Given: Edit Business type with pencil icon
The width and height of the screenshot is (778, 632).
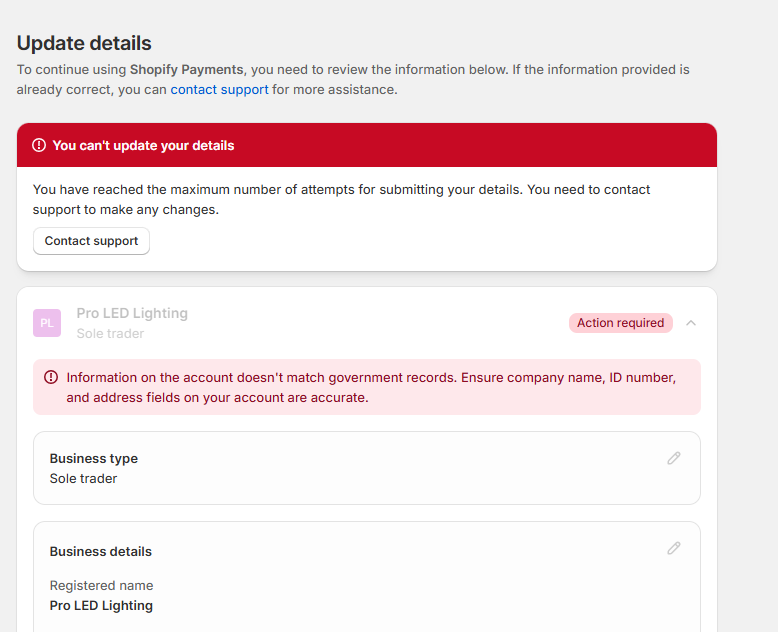Looking at the screenshot, I should 673,458.
